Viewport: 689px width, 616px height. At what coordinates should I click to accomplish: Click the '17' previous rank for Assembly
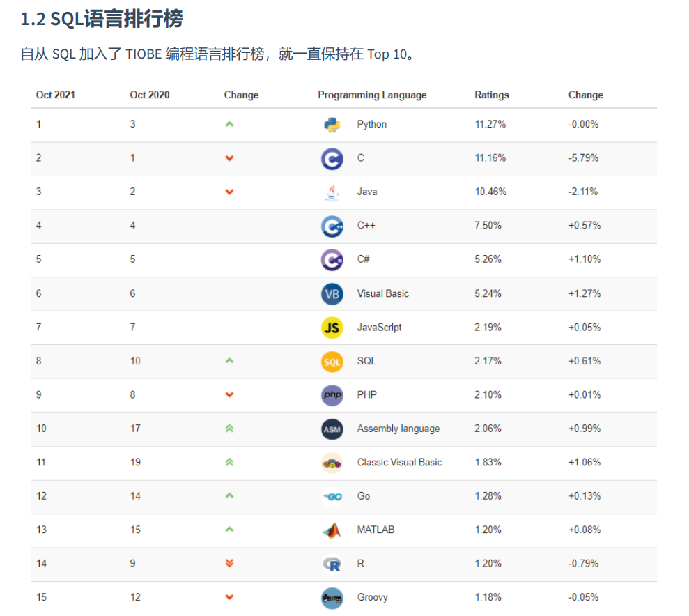tap(135, 429)
